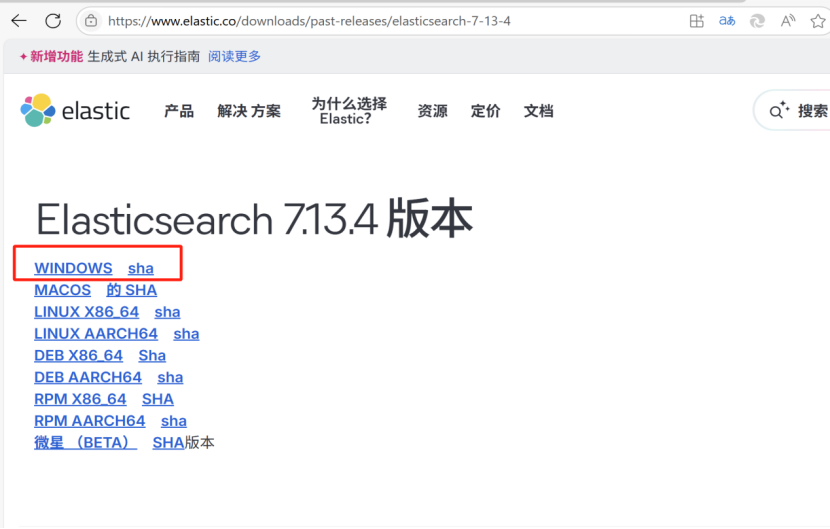
Task: Download the 微星（BETA） package
Action: coord(85,442)
